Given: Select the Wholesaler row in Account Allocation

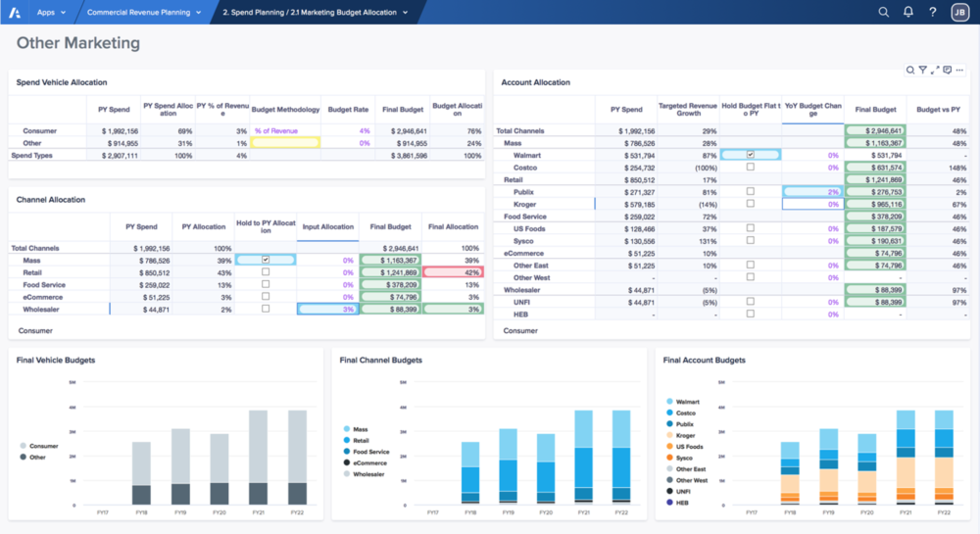Looking at the screenshot, I should 731,290.
